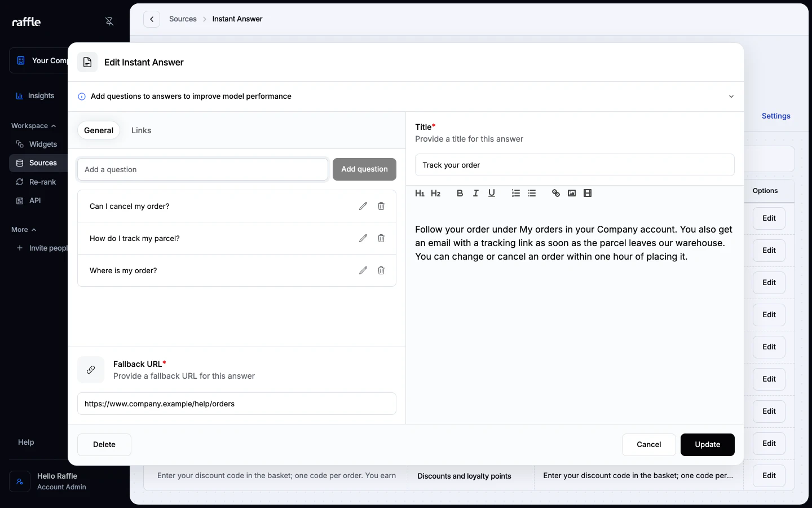Toggle bold formatting
Image resolution: width=812 pixels, height=508 pixels.
click(460, 193)
